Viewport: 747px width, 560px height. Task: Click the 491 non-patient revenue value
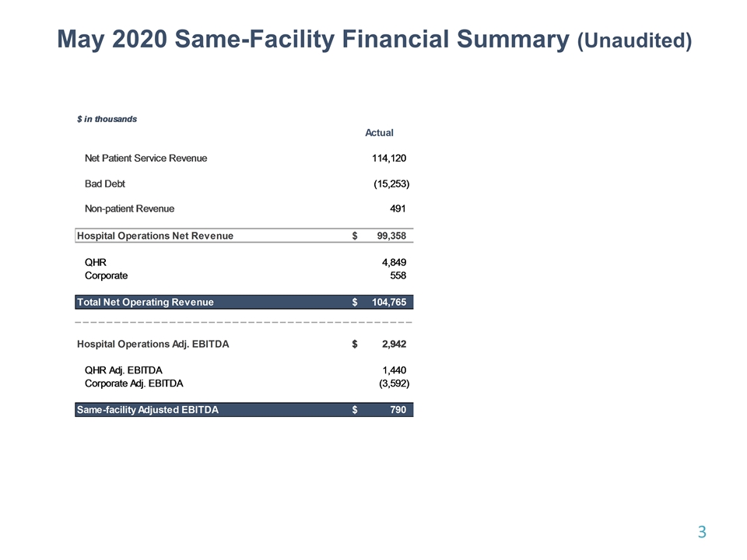point(397,208)
